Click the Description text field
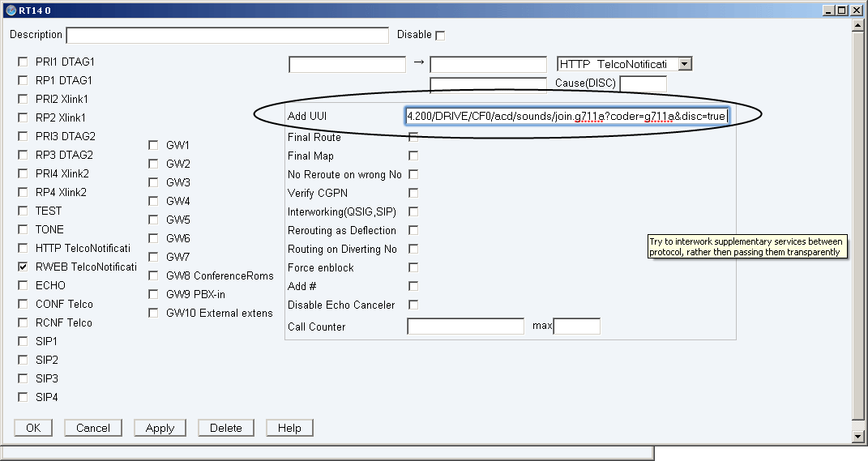 click(228, 36)
